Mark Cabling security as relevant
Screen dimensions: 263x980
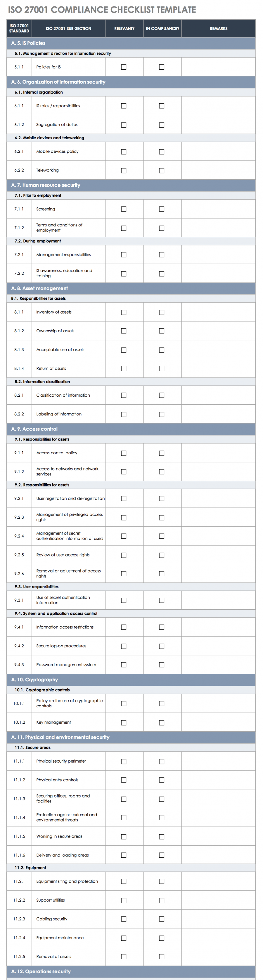click(124, 919)
